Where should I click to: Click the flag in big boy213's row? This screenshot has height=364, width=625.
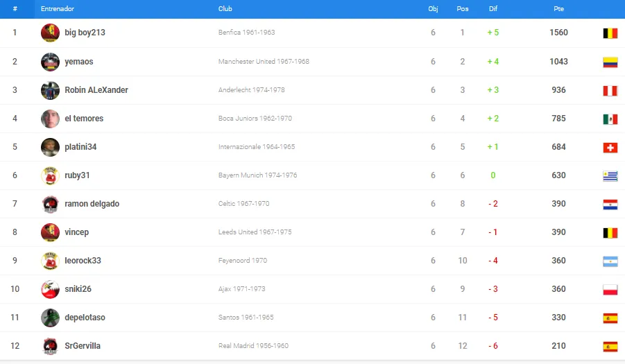pos(610,33)
